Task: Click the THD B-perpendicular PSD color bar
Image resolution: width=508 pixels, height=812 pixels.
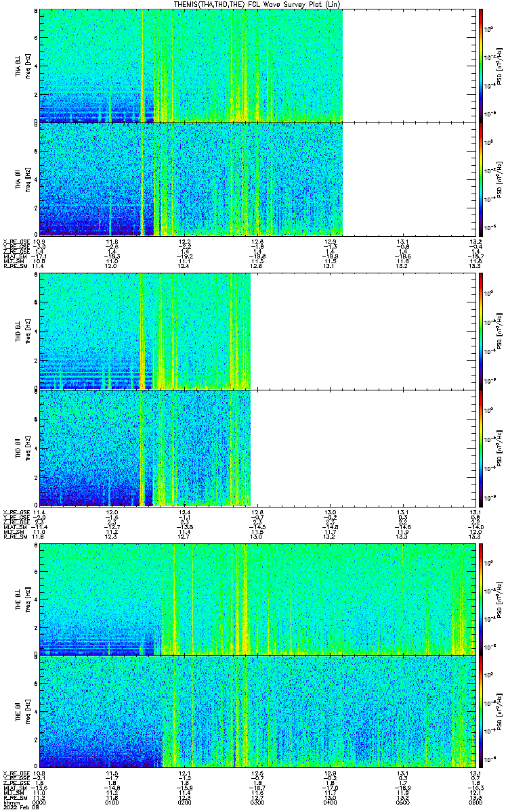Action: pyautogui.click(x=481, y=331)
